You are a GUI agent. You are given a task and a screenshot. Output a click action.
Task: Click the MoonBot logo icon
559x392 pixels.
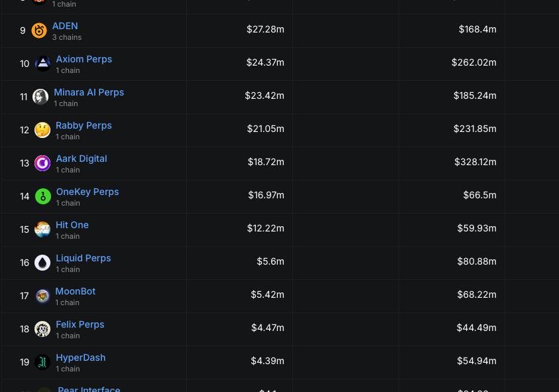point(42,296)
